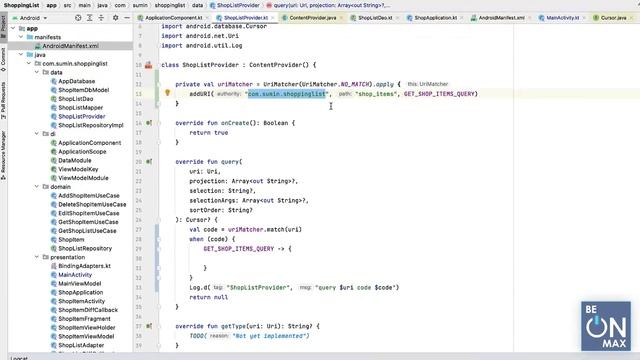The height and width of the screenshot is (360, 640).
Task: Click highlighted authority string com.sumin.shoppinglist
Action: point(287,94)
